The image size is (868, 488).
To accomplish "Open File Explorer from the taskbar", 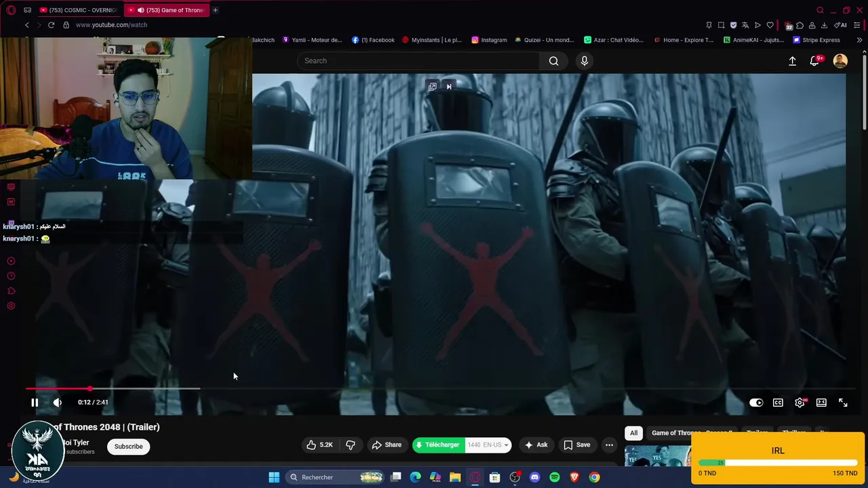I will [455, 477].
